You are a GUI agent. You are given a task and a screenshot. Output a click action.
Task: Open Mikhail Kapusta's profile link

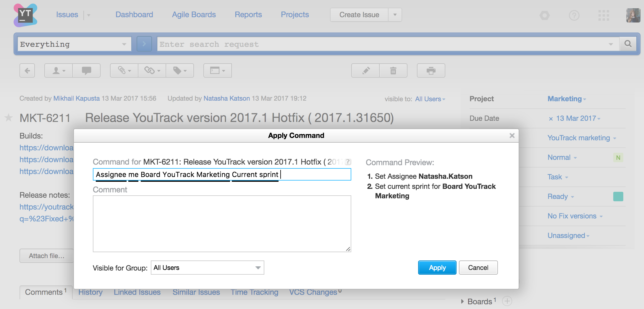coord(77,98)
